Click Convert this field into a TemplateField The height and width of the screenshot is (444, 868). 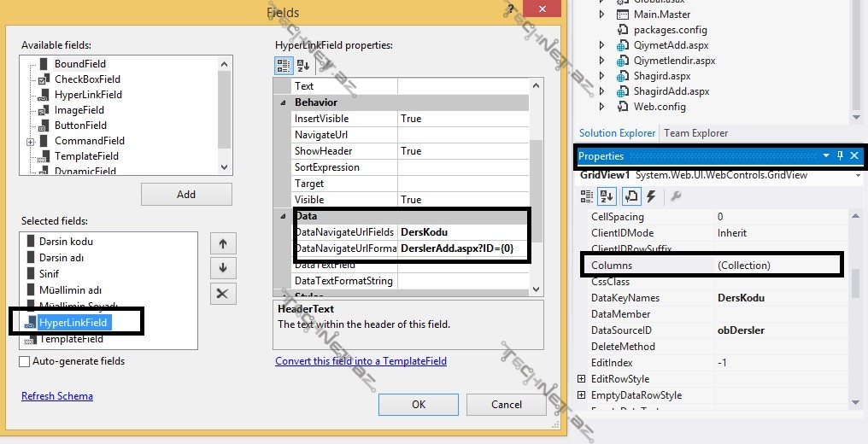coord(361,361)
